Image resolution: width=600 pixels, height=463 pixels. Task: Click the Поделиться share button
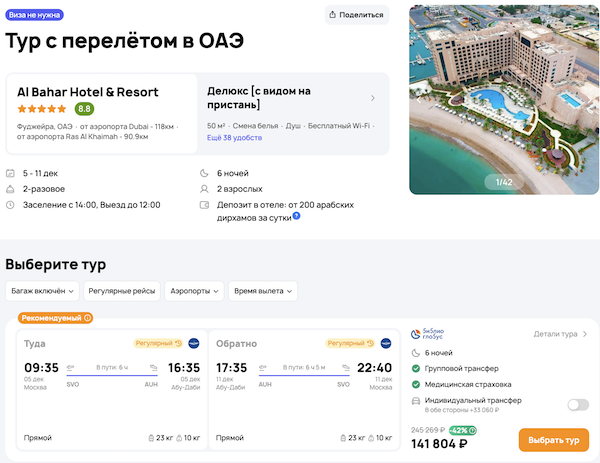(x=357, y=15)
